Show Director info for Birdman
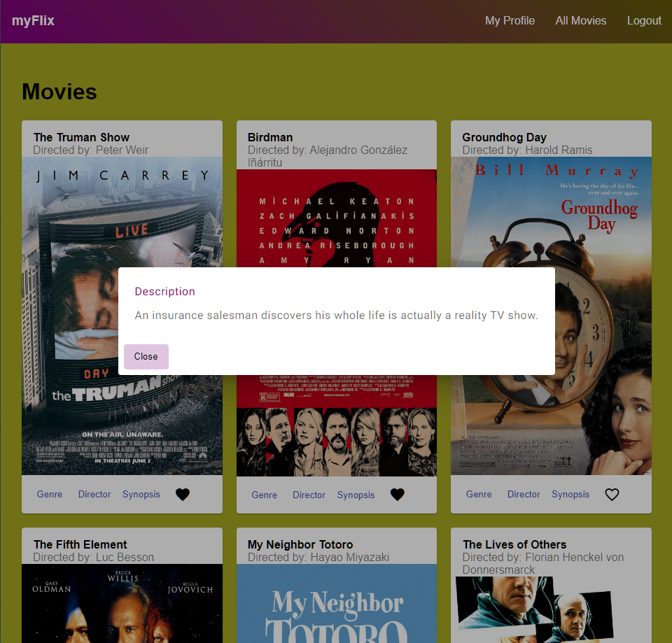Viewport: 672px width, 643px height. click(309, 495)
